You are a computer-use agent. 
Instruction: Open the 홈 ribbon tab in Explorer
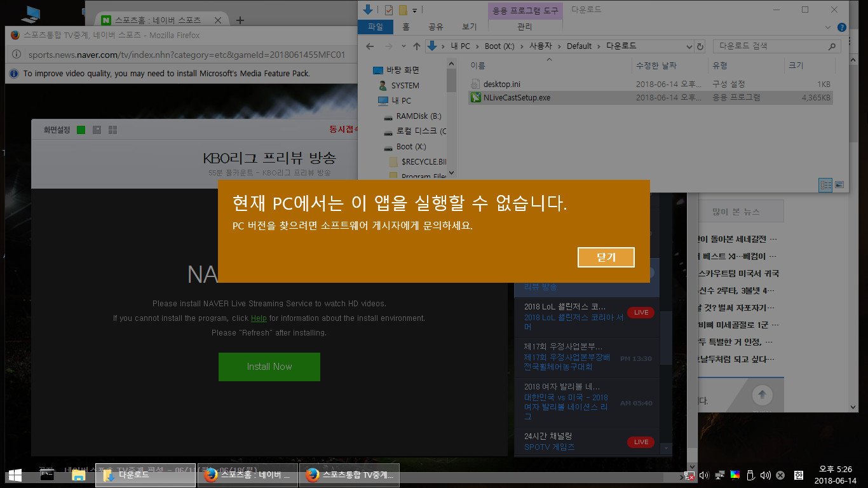406,27
